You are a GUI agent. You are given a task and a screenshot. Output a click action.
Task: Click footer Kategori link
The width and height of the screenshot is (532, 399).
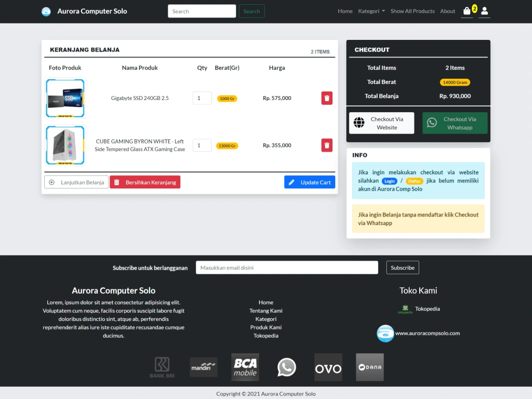(265, 319)
